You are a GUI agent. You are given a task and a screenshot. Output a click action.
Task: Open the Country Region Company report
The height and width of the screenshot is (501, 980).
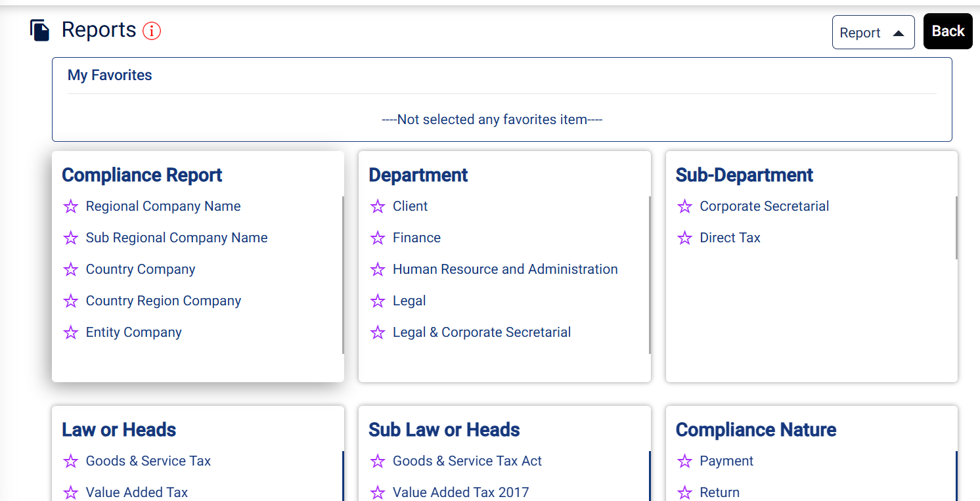point(163,301)
